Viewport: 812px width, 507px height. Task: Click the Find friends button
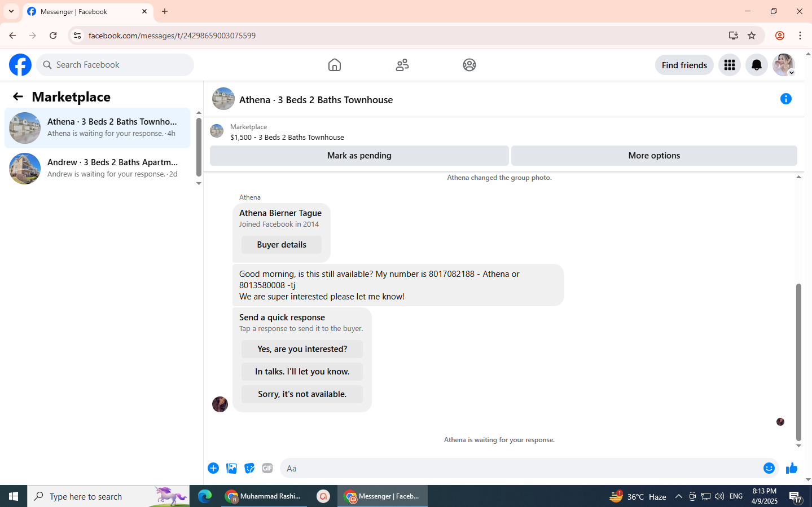(x=684, y=65)
